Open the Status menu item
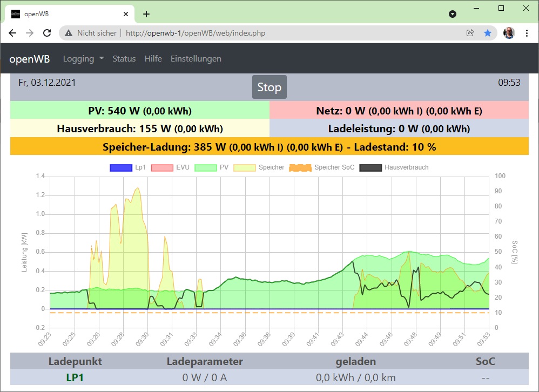This screenshot has height=392, width=539. [x=124, y=59]
